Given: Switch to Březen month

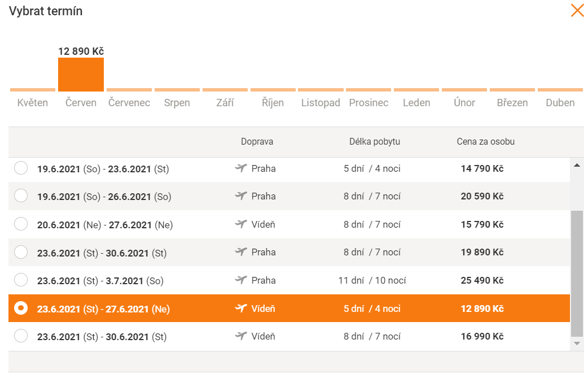Looking at the screenshot, I should [x=512, y=102].
